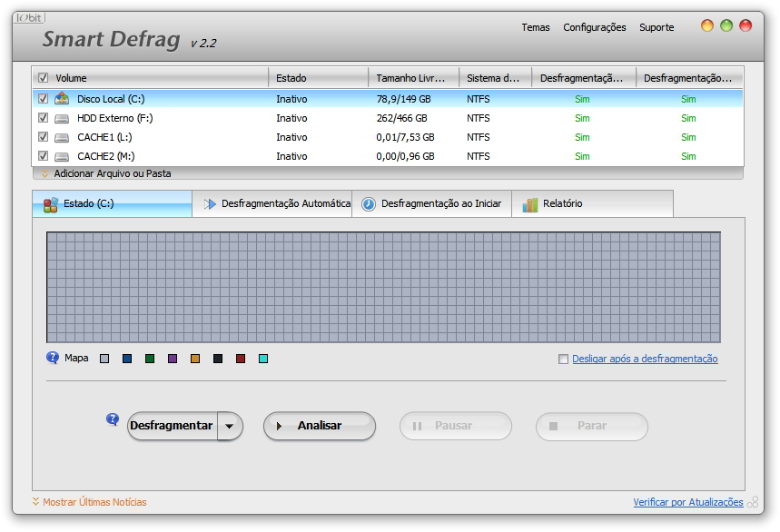The image size is (780, 532).
Task: Click the Tamanho Livr... column header
Action: pos(413,78)
